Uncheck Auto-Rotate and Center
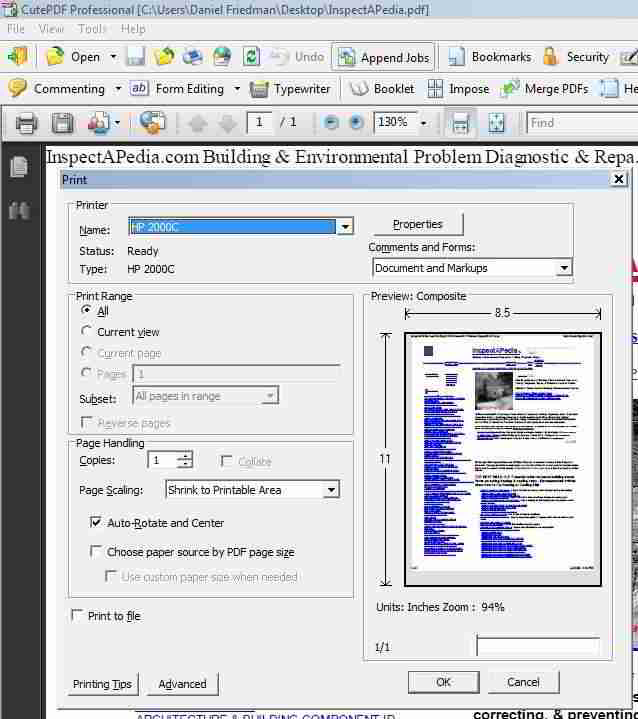 pos(95,522)
